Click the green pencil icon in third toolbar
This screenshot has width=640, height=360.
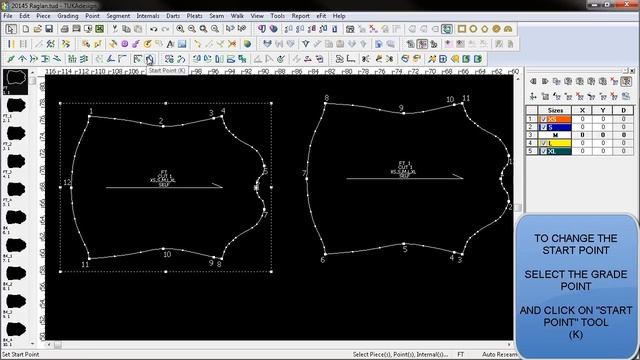point(11,59)
